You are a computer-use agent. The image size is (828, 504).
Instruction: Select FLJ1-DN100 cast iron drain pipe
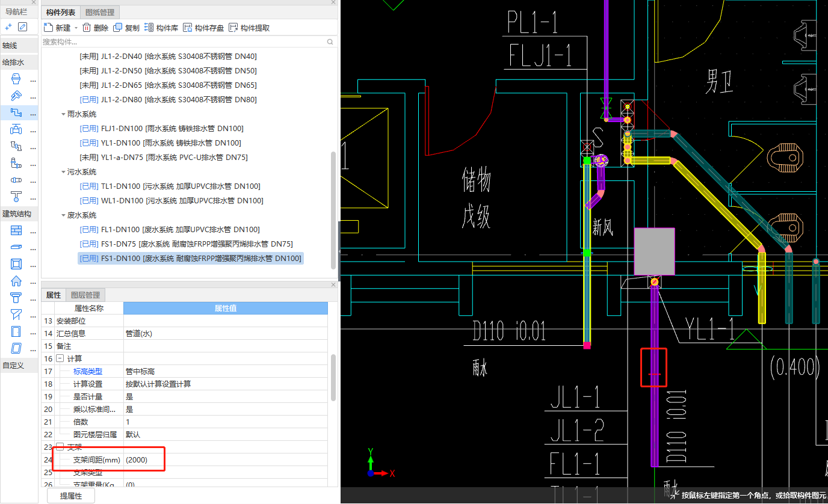pyautogui.click(x=161, y=129)
